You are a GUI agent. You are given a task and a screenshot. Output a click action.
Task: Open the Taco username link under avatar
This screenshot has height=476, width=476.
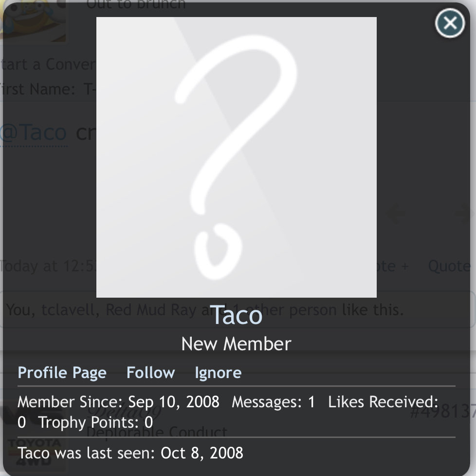pos(236,315)
